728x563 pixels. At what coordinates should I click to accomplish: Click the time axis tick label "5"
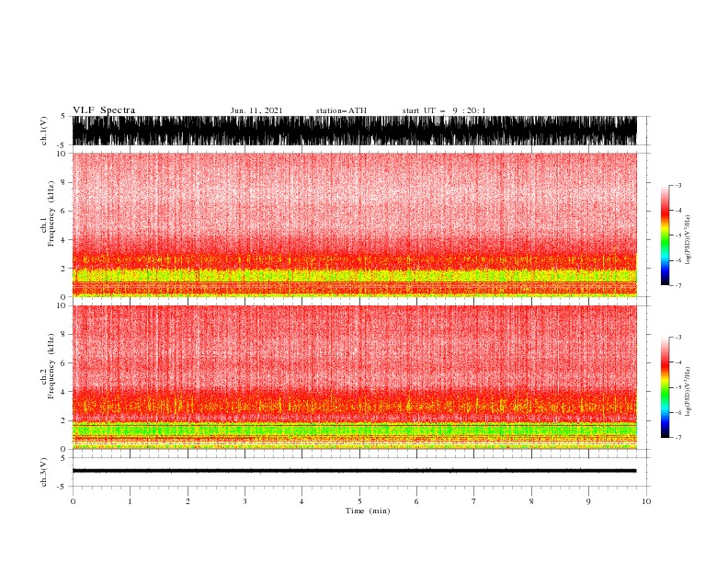pyautogui.click(x=359, y=501)
